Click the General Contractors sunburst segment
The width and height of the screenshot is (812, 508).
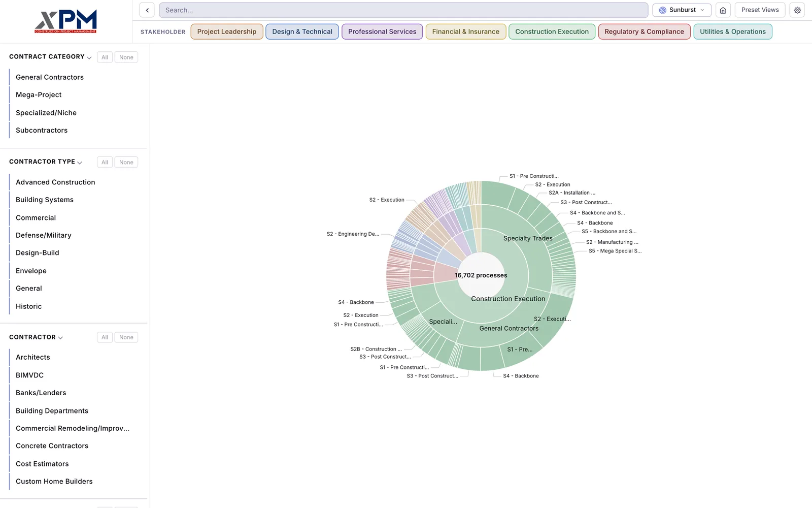click(509, 329)
